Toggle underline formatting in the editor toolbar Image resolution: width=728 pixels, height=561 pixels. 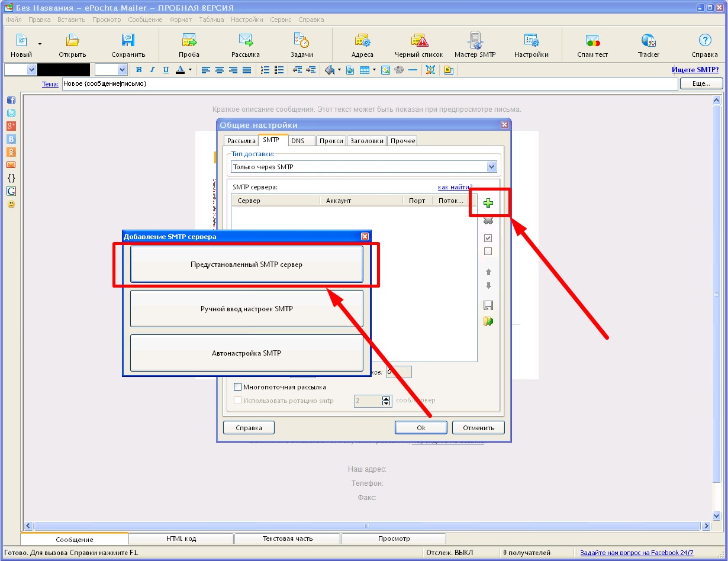tap(166, 70)
